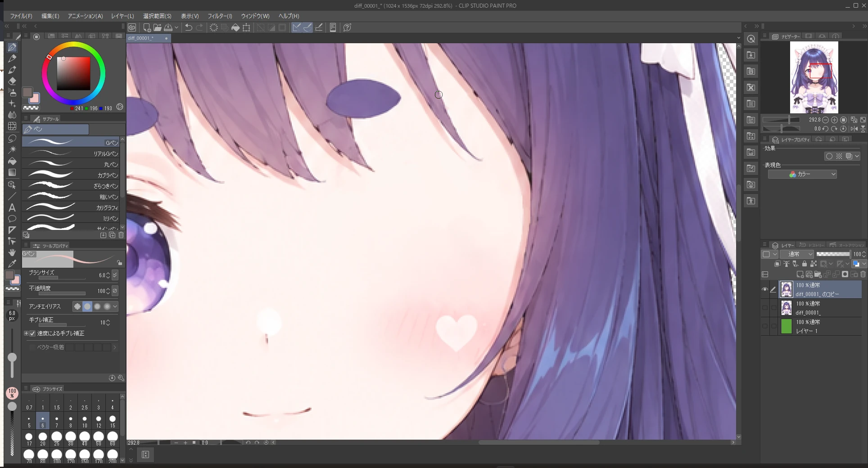Click the Delete layer trash icon
The height and width of the screenshot is (468, 868).
863,274
